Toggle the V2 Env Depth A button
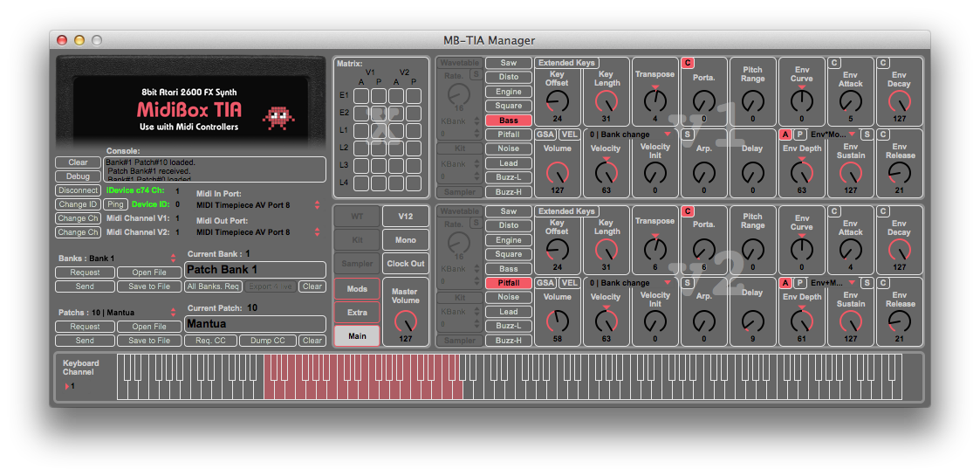Image resolution: width=980 pixels, height=476 pixels. click(x=785, y=283)
